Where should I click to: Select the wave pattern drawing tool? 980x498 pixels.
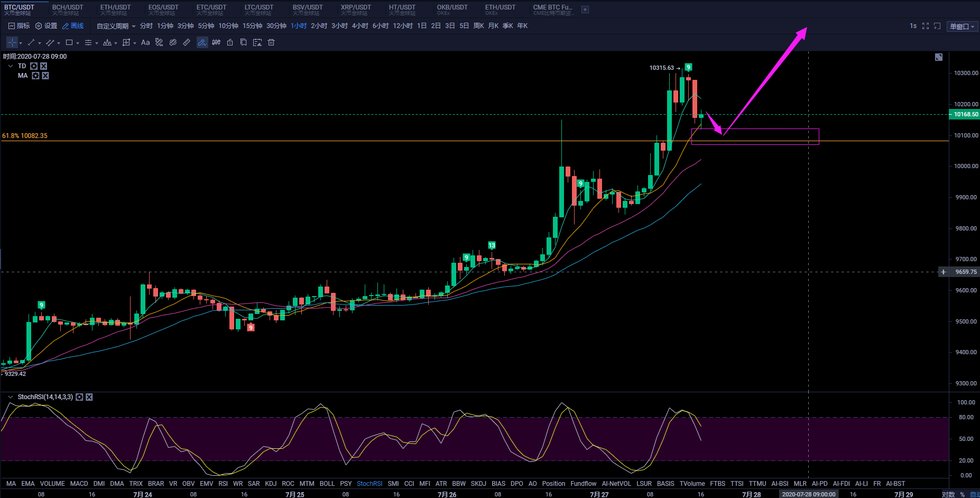[107, 43]
